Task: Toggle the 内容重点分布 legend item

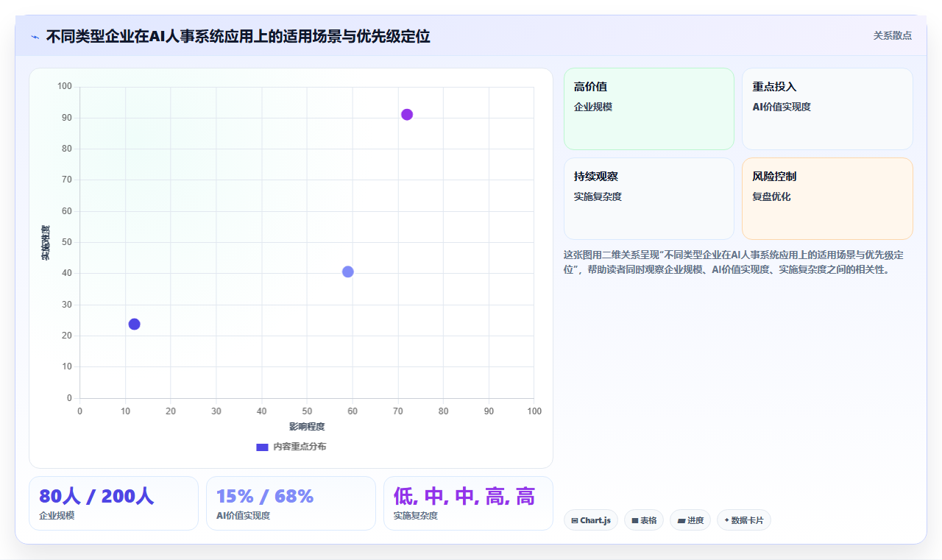Action: coord(291,447)
